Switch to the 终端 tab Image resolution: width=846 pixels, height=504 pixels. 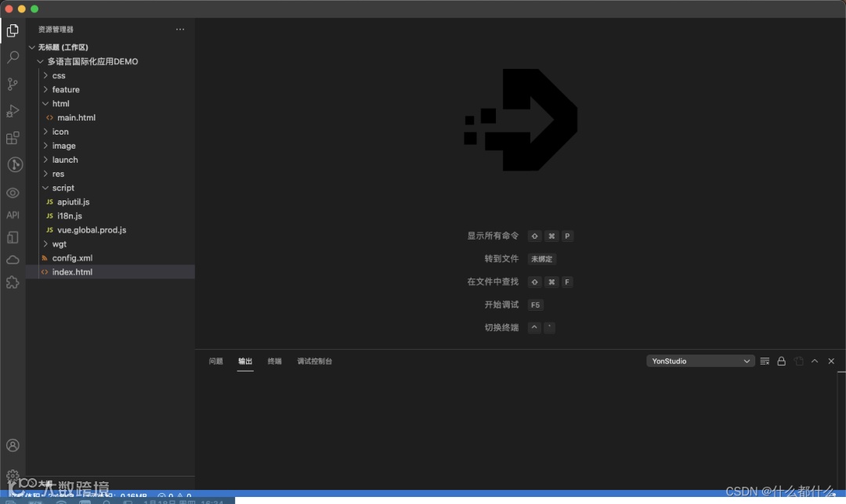coord(275,361)
